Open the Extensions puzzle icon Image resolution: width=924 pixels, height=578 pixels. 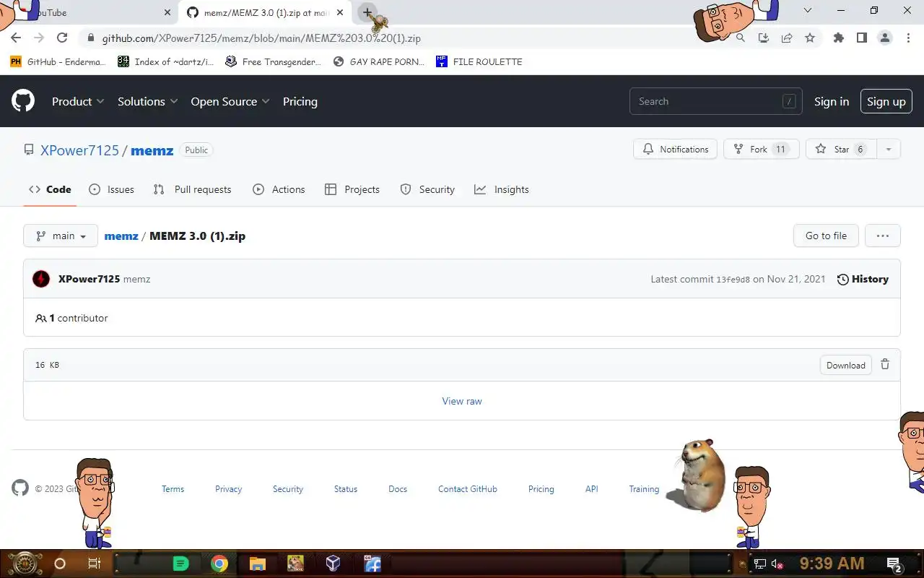[x=838, y=38]
